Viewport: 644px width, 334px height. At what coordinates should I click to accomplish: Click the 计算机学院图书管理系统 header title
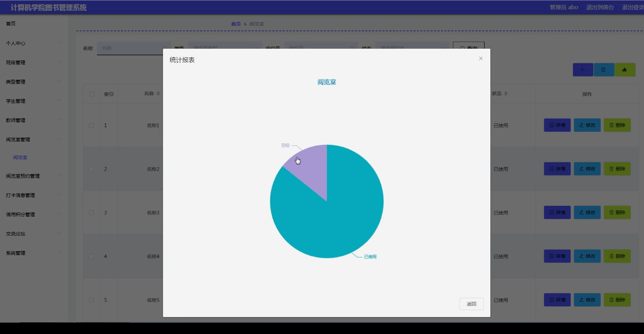coord(49,8)
